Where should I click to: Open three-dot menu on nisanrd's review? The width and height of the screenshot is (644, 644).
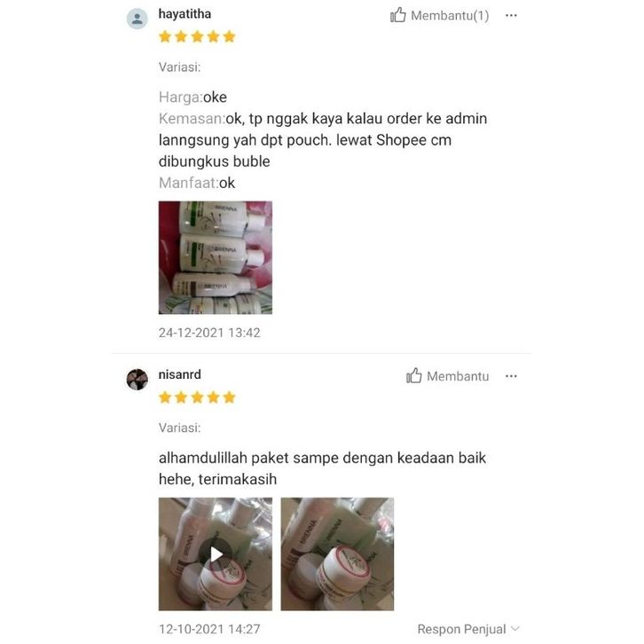coord(511,376)
